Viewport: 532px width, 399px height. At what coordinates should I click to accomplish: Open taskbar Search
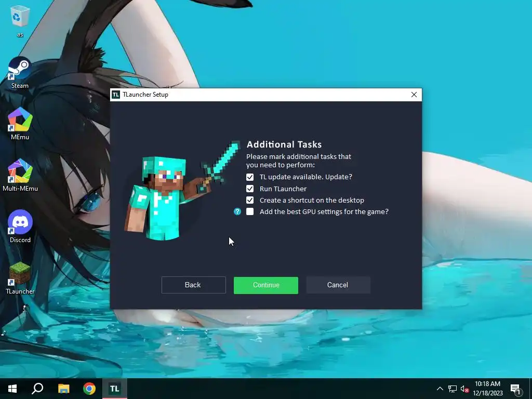(x=37, y=389)
